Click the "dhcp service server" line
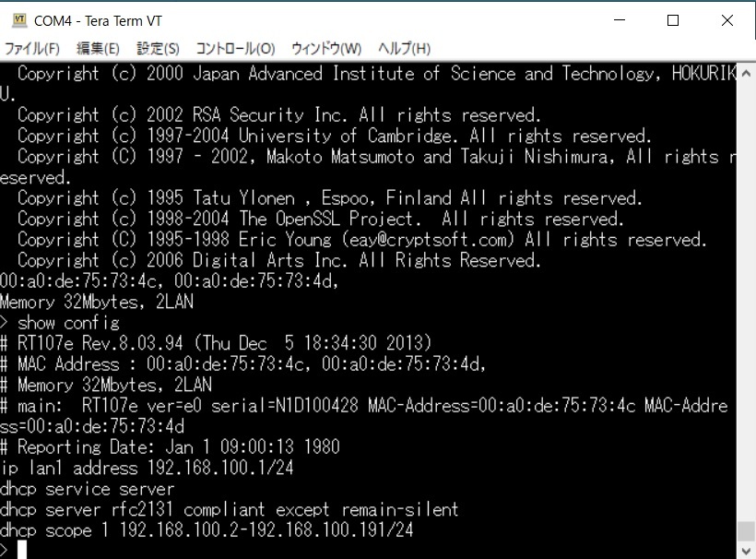The height and width of the screenshot is (559, 756). tap(88, 488)
